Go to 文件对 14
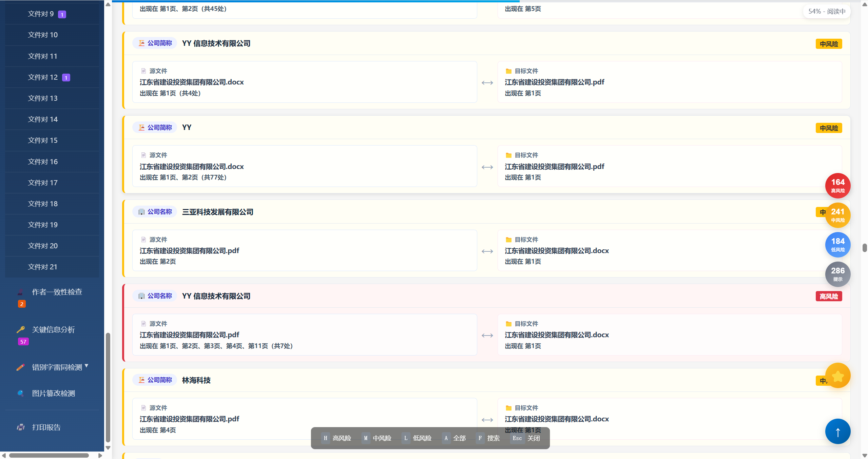Viewport: 868px width, 459px height. [x=52, y=119]
